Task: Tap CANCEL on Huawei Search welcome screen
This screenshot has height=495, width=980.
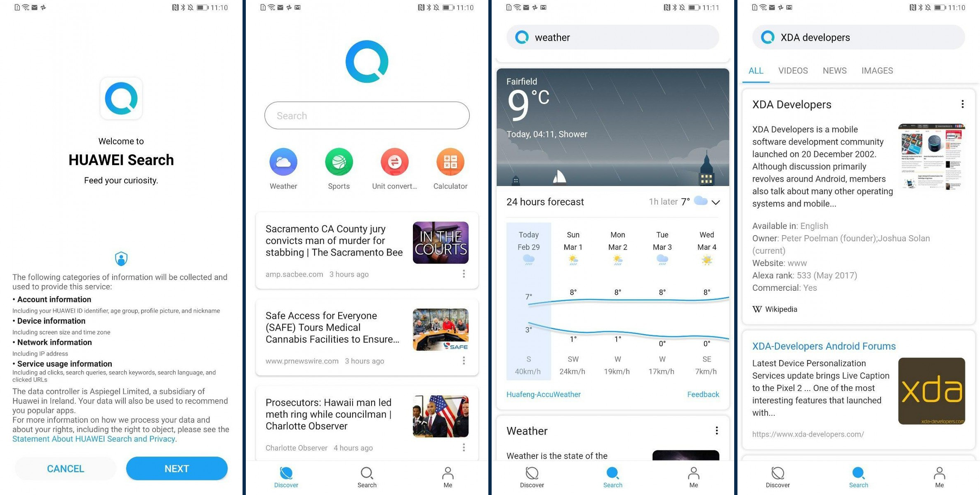Action: pos(66,468)
